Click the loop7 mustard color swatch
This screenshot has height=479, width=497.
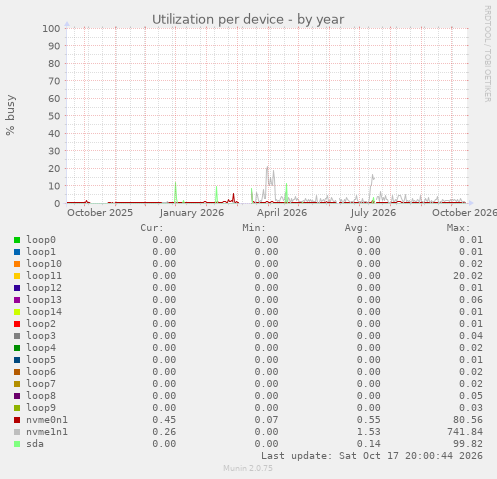17,384
